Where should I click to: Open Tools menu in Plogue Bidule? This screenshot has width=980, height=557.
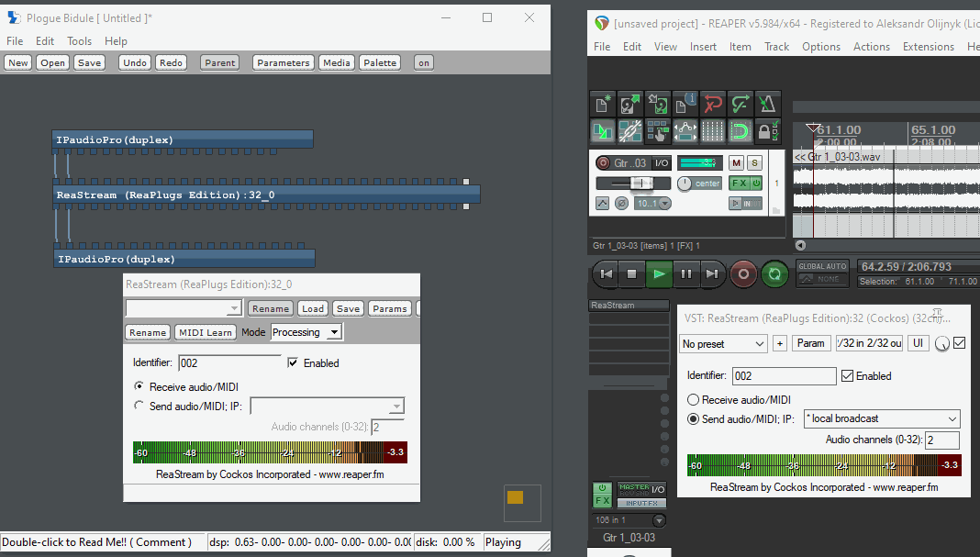[x=80, y=41]
